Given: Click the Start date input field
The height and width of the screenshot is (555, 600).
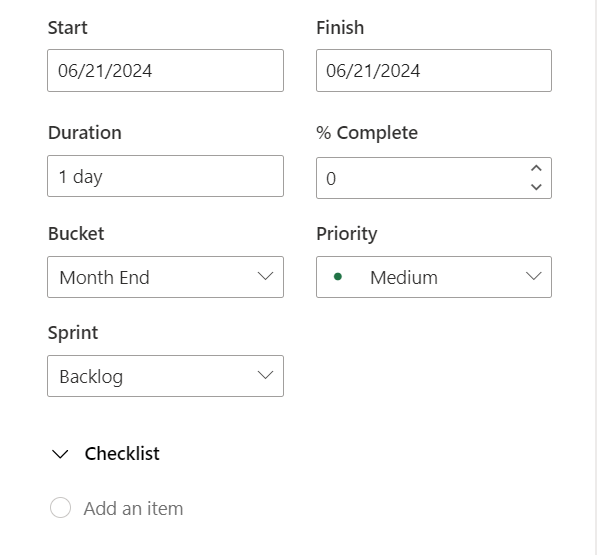Looking at the screenshot, I should 165,71.
